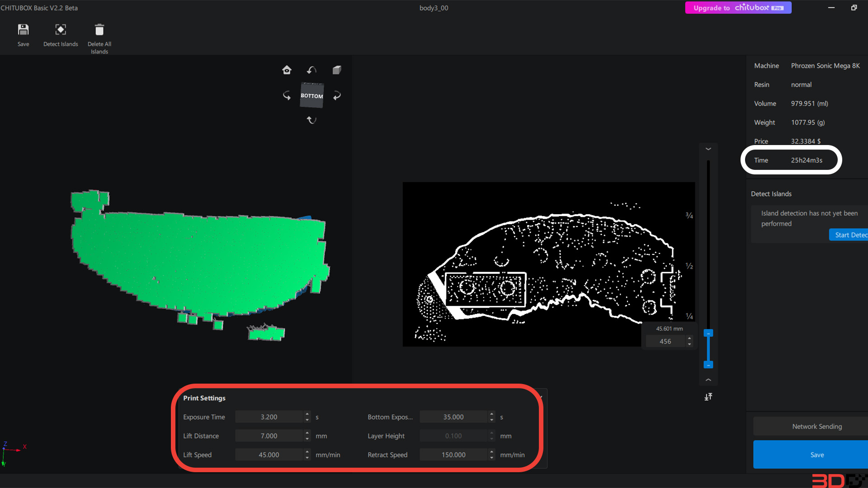Image resolution: width=868 pixels, height=488 pixels.
Task: Click the Bottom Exposure field 35.000
Action: click(453, 417)
